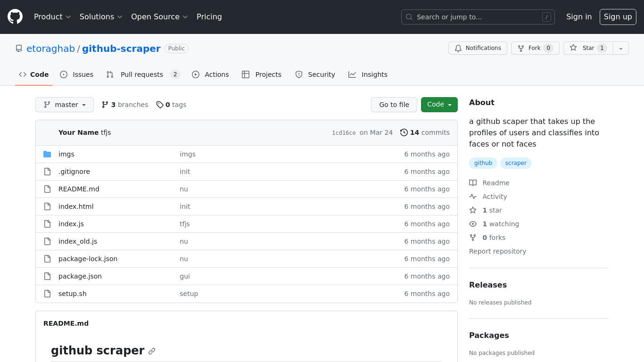
Task: Click the tfjs commit message on index.js row
Action: click(x=185, y=224)
